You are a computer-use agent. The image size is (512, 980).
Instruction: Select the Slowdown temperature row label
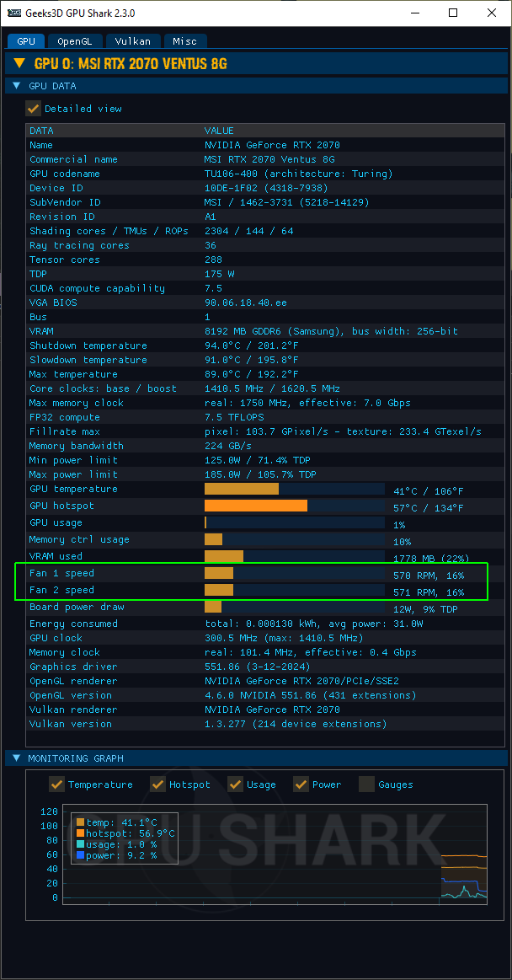(x=88, y=360)
